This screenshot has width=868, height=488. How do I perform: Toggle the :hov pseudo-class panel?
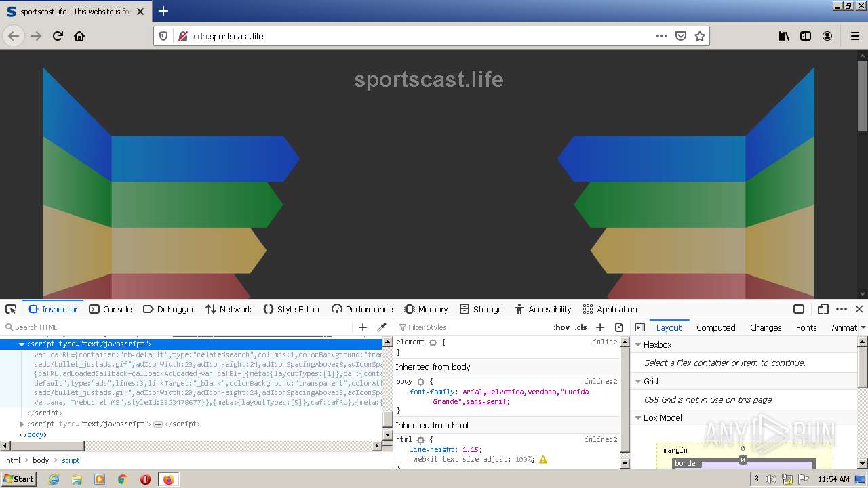point(561,327)
